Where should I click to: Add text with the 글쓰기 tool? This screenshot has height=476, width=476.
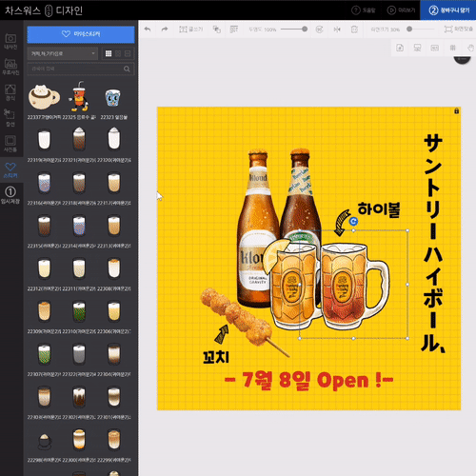coord(190,30)
